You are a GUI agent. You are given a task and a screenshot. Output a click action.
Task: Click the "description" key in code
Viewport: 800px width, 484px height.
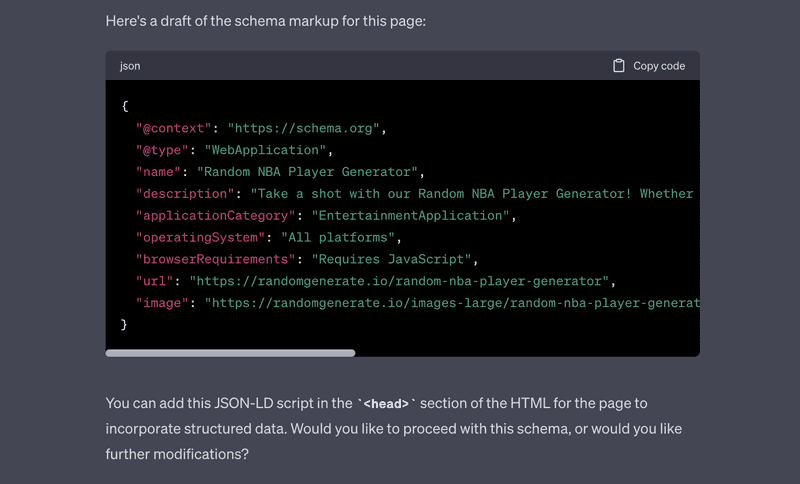pos(185,194)
